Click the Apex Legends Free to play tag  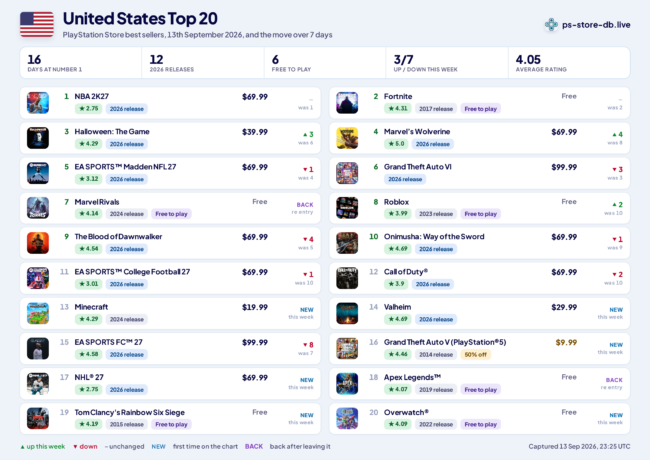coord(480,390)
